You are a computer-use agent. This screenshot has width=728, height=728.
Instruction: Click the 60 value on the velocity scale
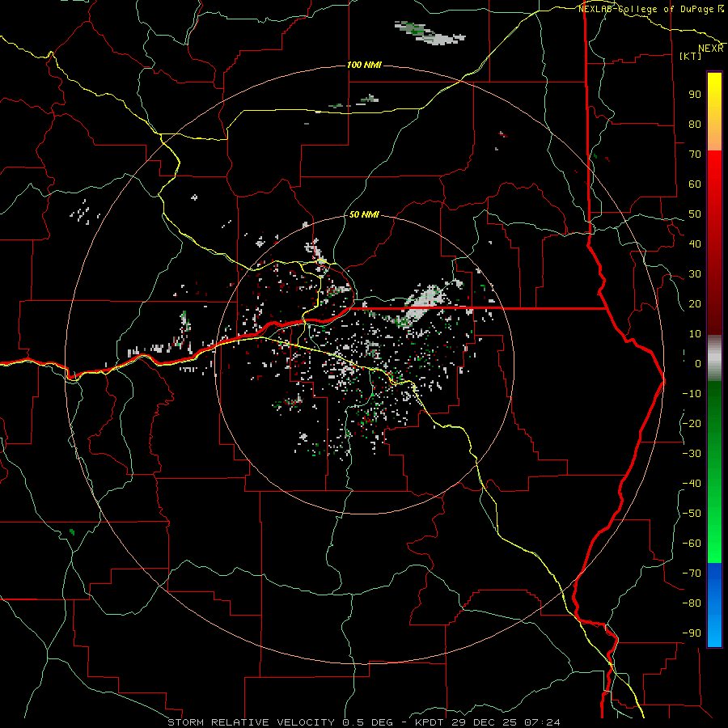click(x=695, y=184)
